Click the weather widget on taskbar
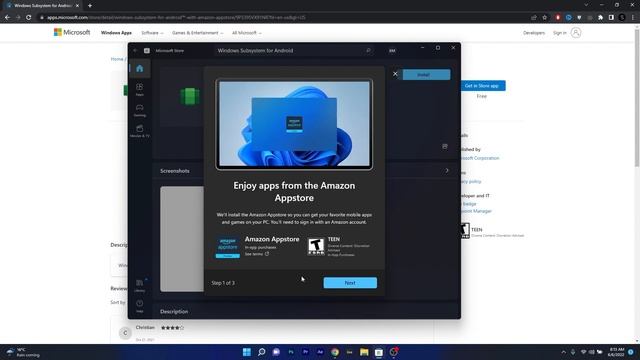Viewport: 640px width, 360px height. click(24, 352)
